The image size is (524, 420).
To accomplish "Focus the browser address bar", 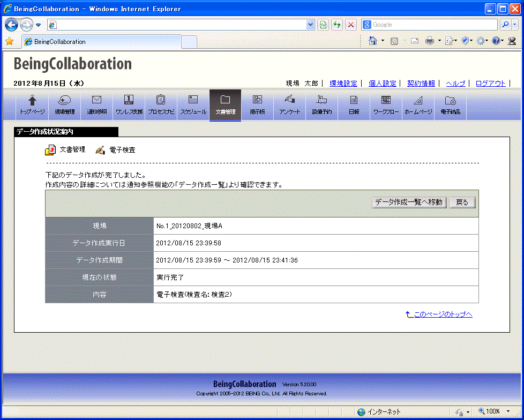I will pyautogui.click(x=181, y=25).
